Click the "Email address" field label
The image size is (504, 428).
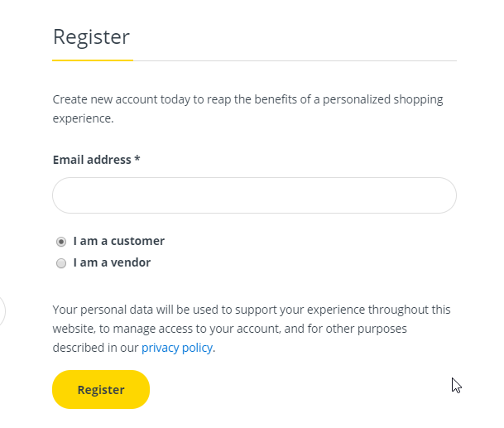coord(92,160)
